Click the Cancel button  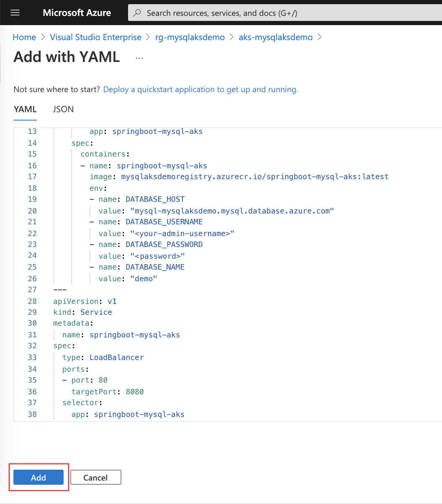point(95,477)
